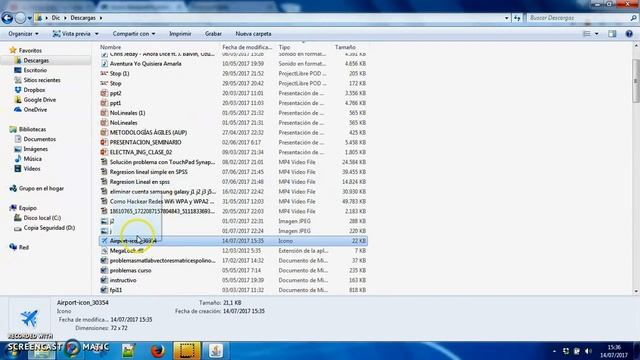Select the Favoritos tree node
The width and height of the screenshot is (640, 360).
(30, 51)
